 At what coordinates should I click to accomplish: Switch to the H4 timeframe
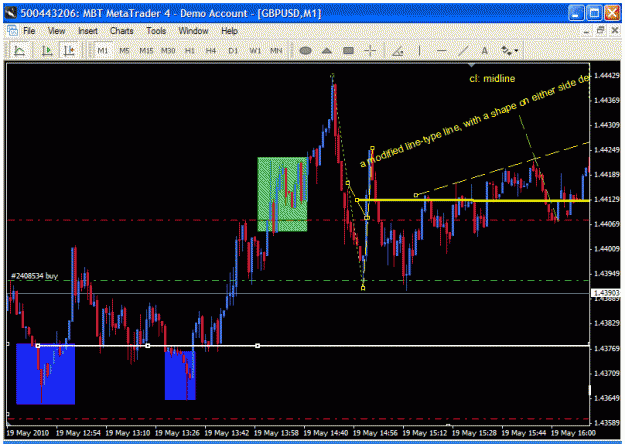[211, 51]
